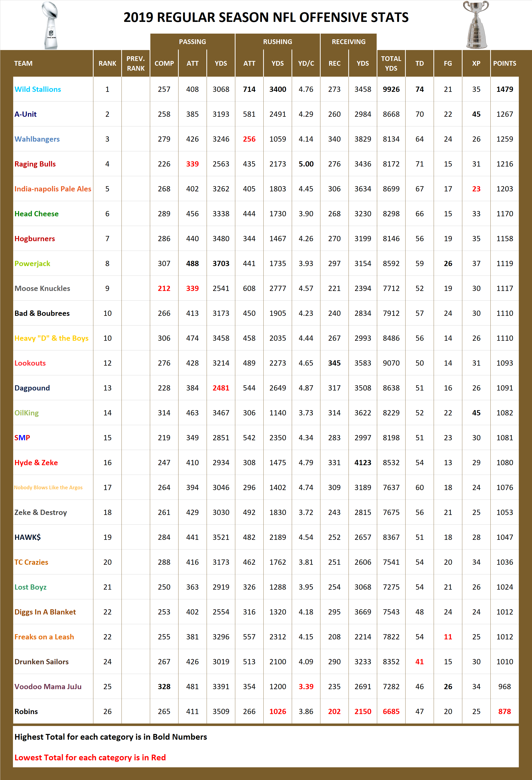Screen dimensions: 532x780
Task: Click the red-highlighted 3.39 yards per carry
Action: coord(306,686)
